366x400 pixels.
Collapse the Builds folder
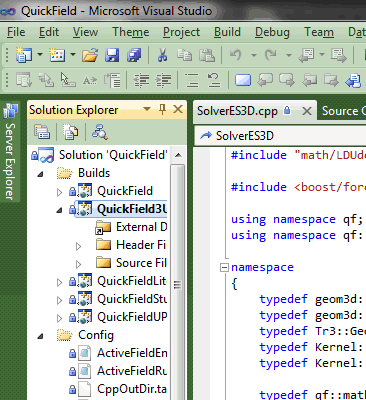click(40, 174)
